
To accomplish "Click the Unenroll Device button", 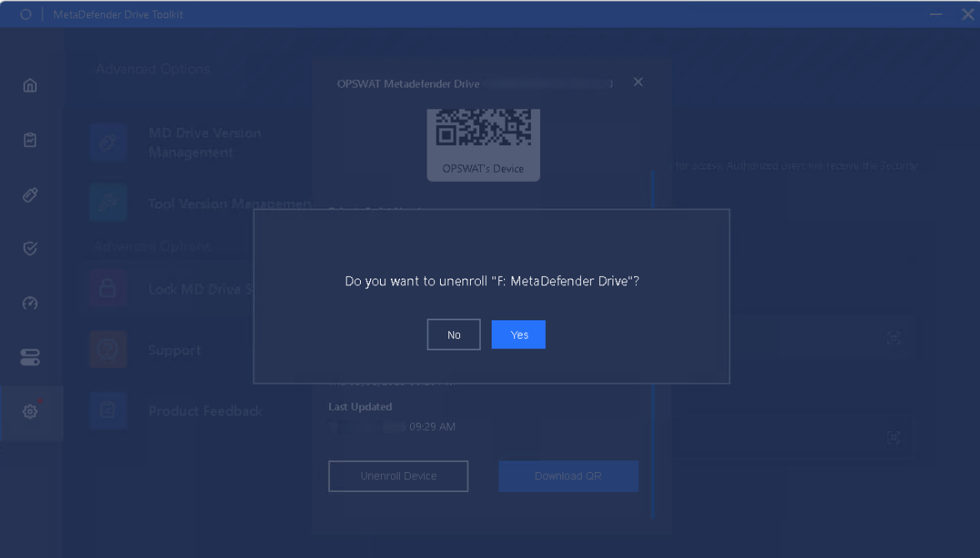I will [x=398, y=476].
